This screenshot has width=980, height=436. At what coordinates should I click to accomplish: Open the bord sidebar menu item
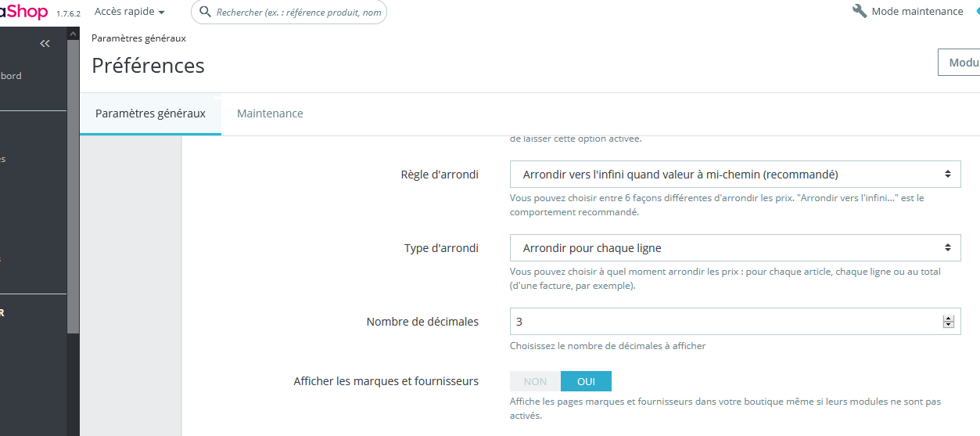pyautogui.click(x=11, y=76)
